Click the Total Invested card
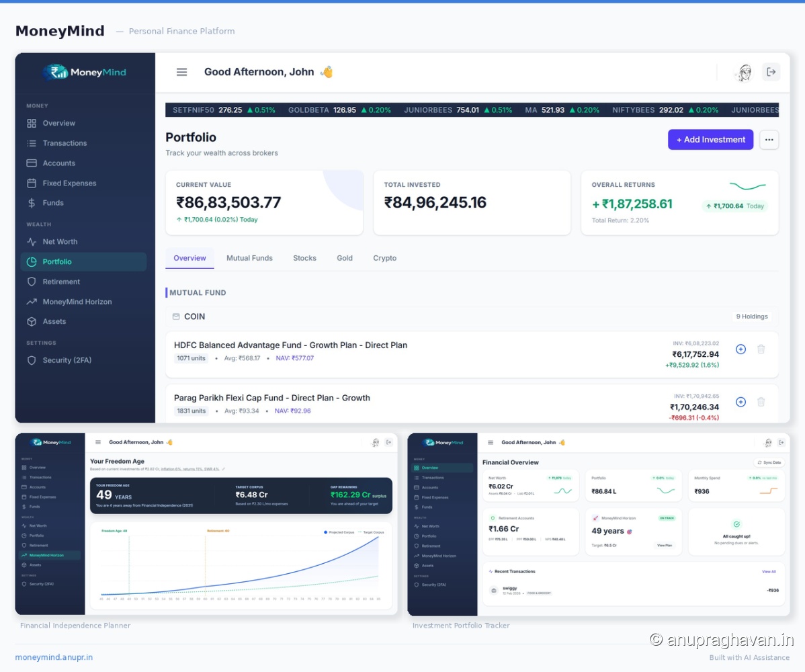Viewport: 805px width, 672px height. coord(472,203)
